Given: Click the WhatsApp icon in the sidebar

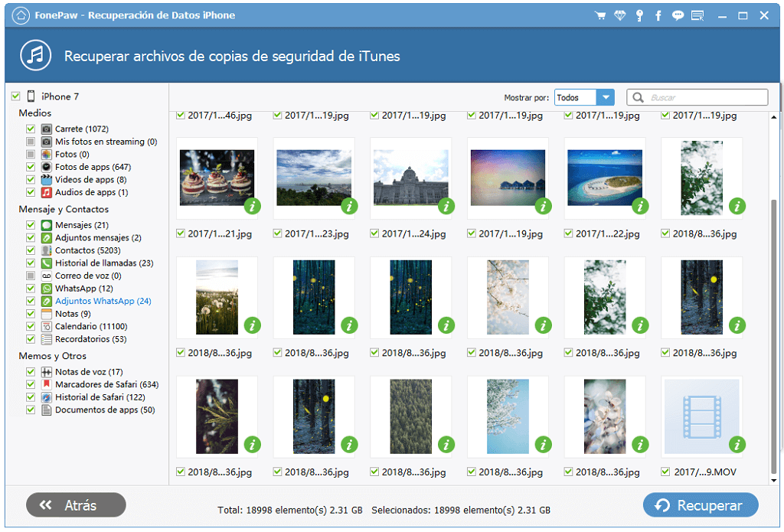Looking at the screenshot, I should point(47,289).
